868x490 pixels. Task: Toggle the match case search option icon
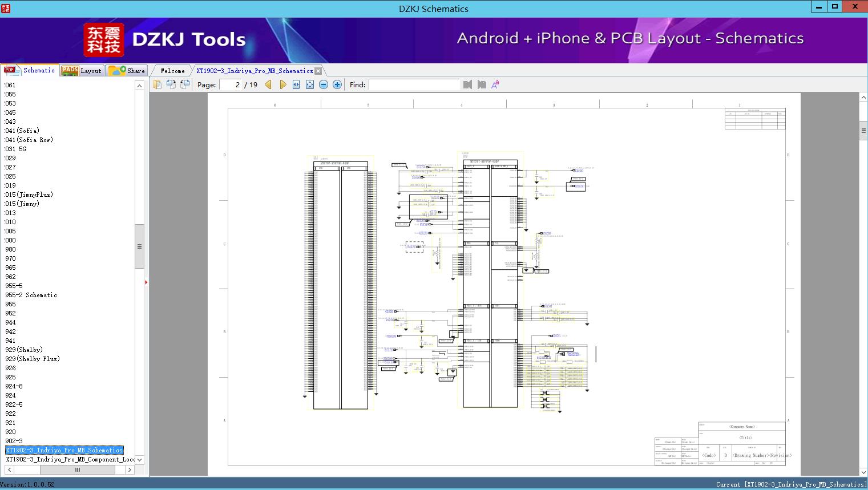pos(495,84)
